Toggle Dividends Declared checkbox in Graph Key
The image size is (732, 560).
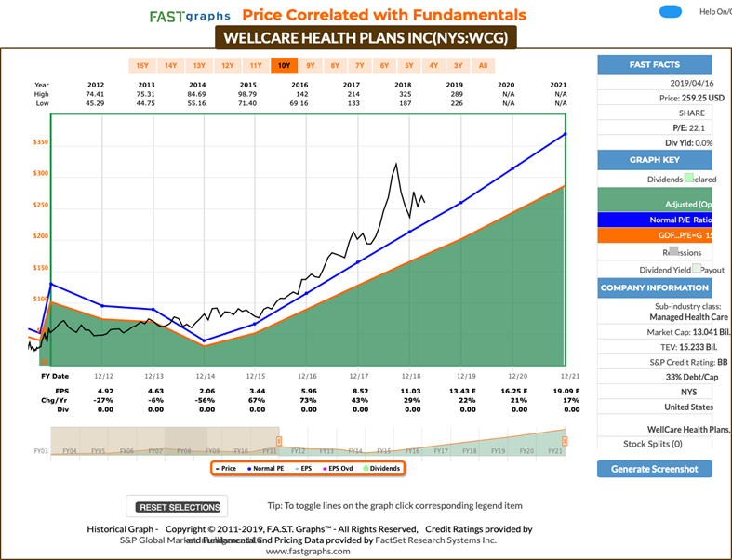[688, 178]
